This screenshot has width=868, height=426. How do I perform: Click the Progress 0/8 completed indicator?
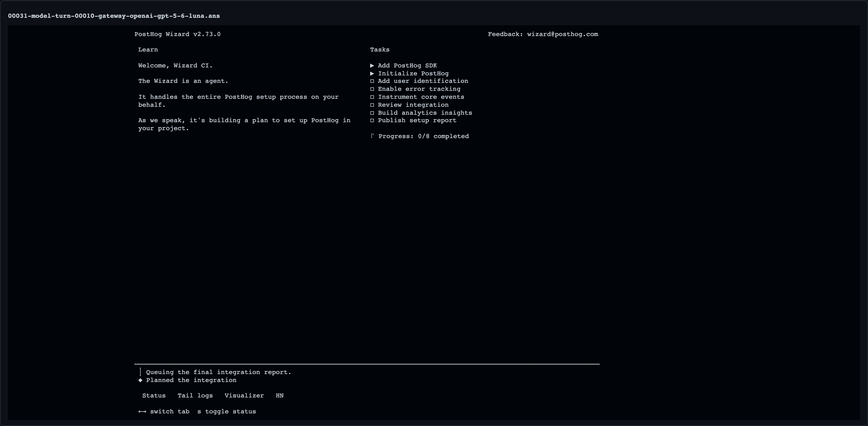(423, 136)
